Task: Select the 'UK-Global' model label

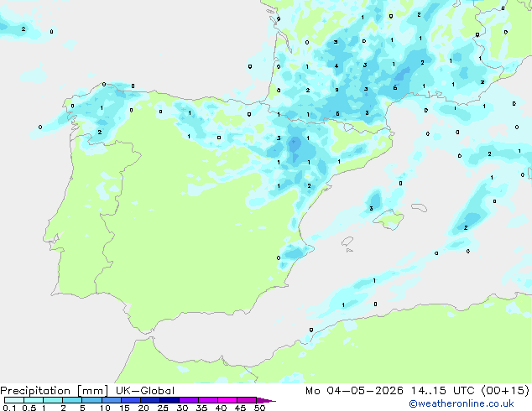Action: point(145,391)
